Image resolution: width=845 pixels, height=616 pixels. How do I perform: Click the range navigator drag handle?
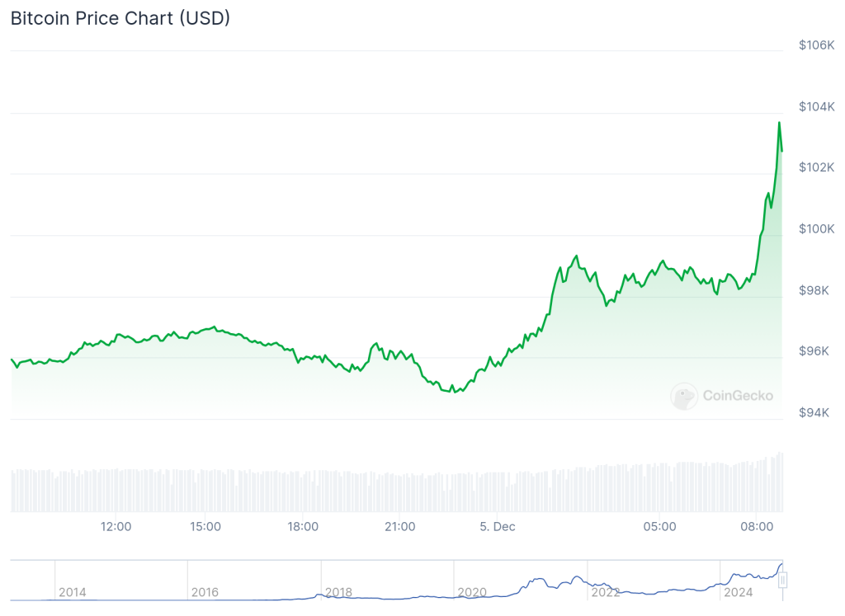click(782, 580)
